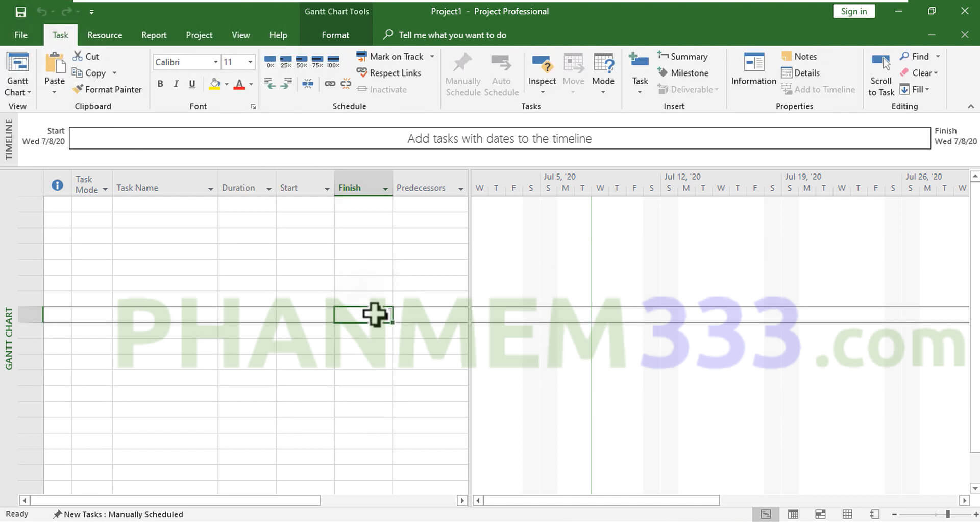Open task Information dialog
The image size is (980, 522).
click(754, 69)
